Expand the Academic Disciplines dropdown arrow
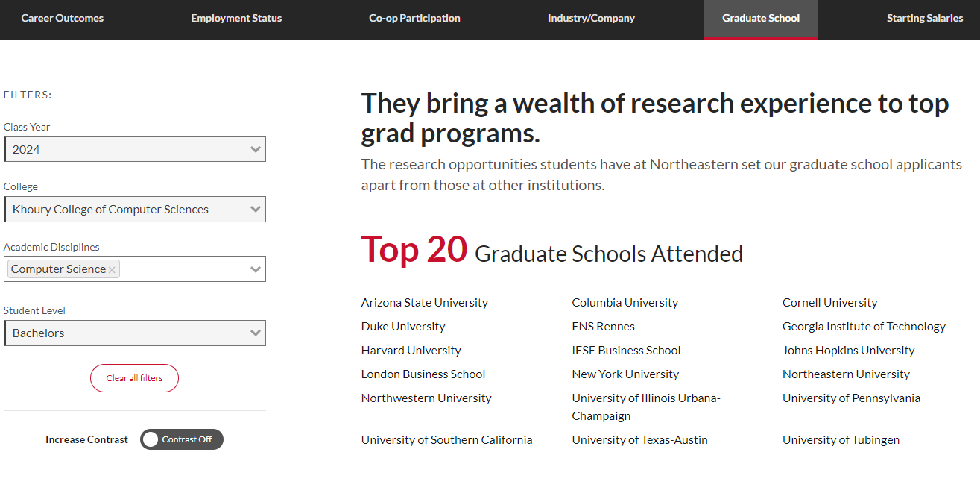Screen dimensions: 980x496 point(256,269)
